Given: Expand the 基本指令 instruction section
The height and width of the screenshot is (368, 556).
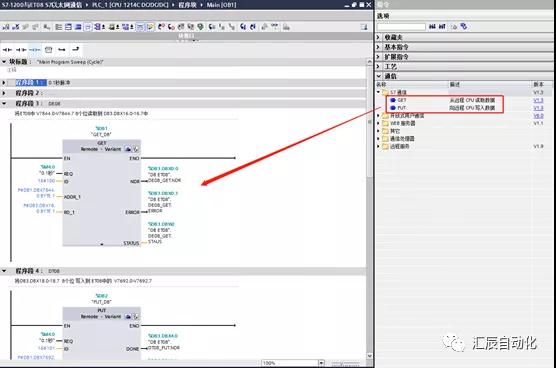Looking at the screenshot, I should point(378,47).
